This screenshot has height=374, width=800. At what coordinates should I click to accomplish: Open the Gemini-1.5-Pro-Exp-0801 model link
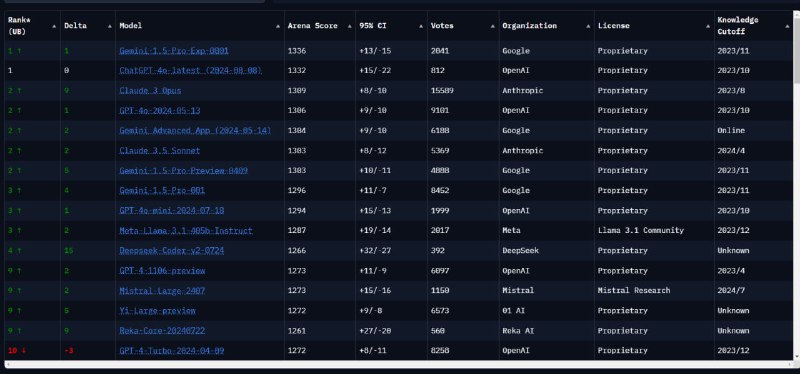point(174,51)
